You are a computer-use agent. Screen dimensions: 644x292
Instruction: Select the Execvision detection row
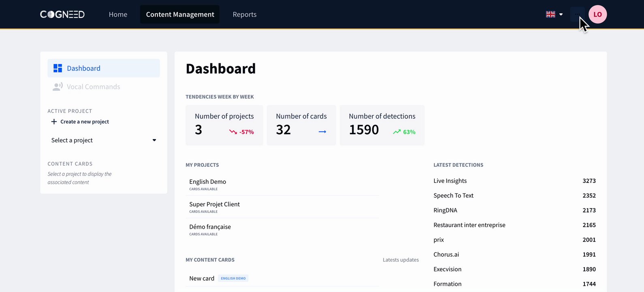[x=514, y=269]
